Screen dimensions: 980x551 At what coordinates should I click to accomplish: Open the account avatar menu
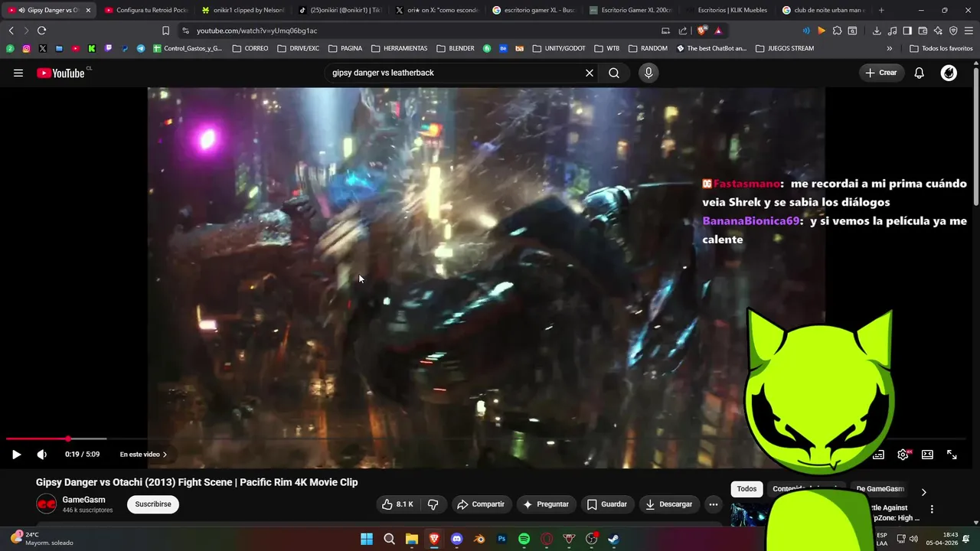coord(949,73)
